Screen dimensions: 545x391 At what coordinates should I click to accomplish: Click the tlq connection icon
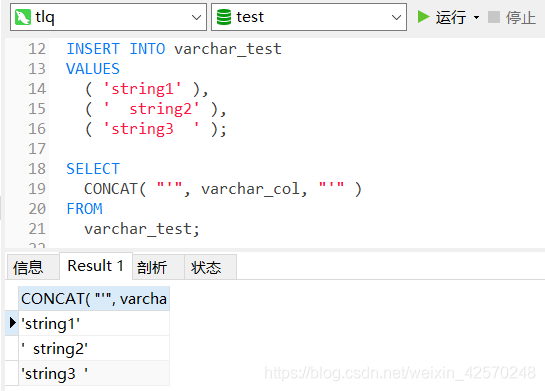pyautogui.click(x=23, y=17)
